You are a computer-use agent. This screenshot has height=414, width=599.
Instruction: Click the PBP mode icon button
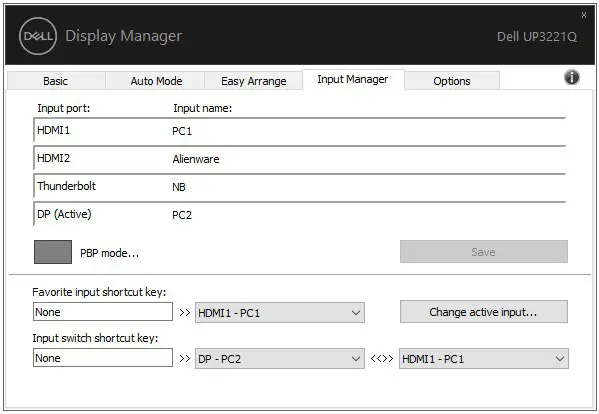[53, 252]
